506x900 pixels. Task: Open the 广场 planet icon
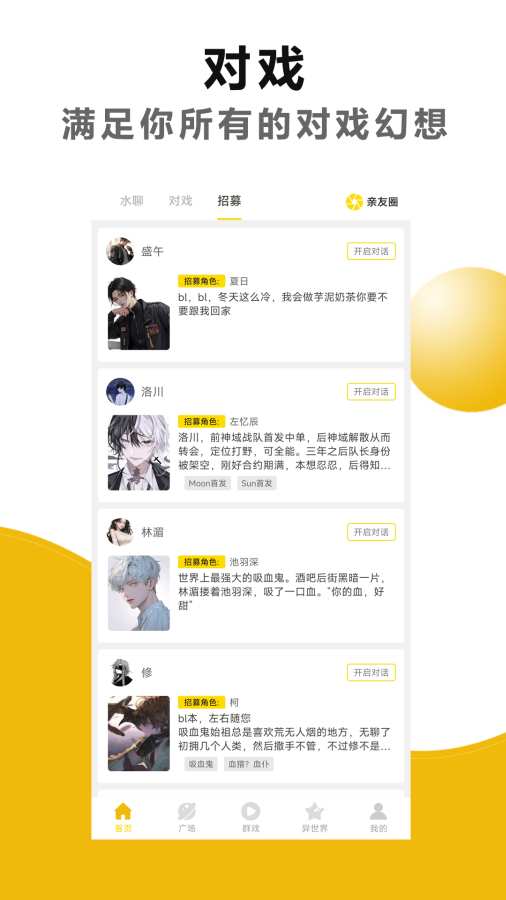[186, 812]
